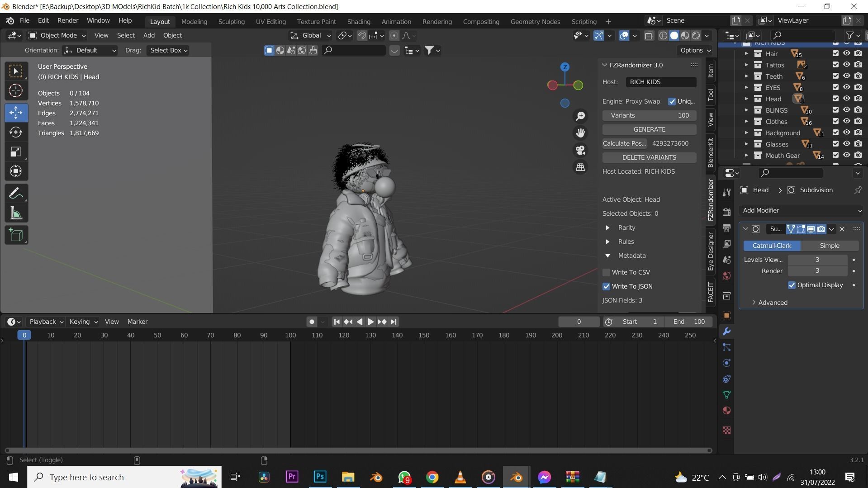Open the Modifier properties wrench tab
Viewport: 868px width, 488px height.
pos(726,332)
